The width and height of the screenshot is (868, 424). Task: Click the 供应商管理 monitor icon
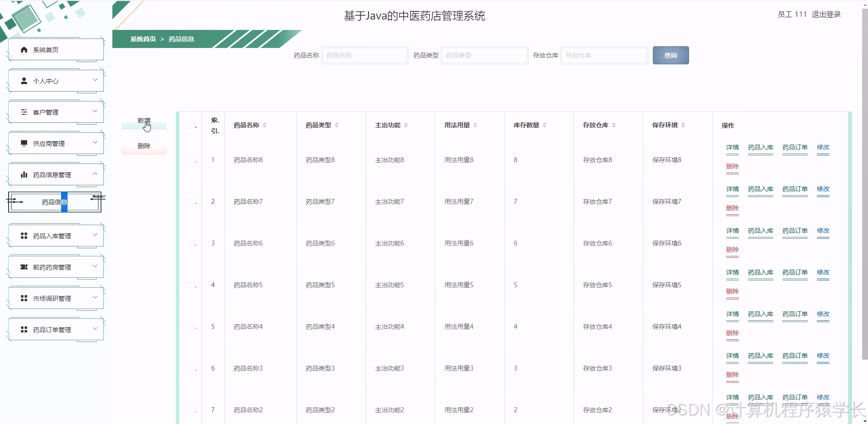click(24, 143)
